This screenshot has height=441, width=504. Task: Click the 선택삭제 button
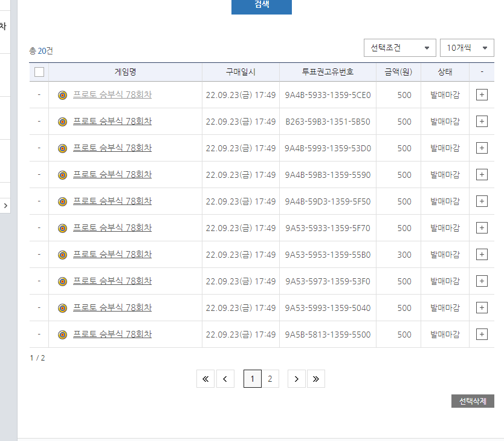coord(473,401)
